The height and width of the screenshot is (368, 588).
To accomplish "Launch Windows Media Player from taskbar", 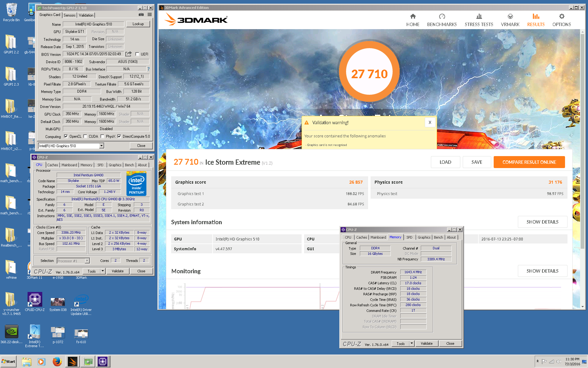I will tap(42, 362).
